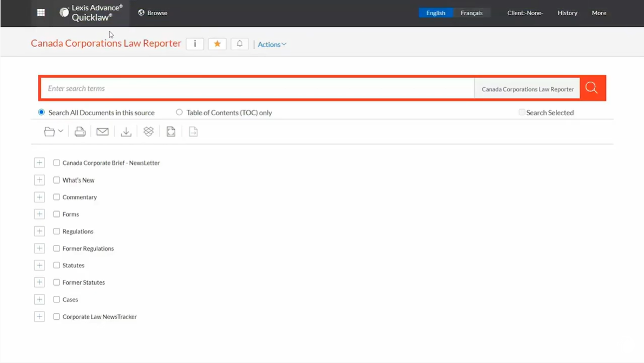Open the History menu
644x363 pixels.
click(567, 13)
